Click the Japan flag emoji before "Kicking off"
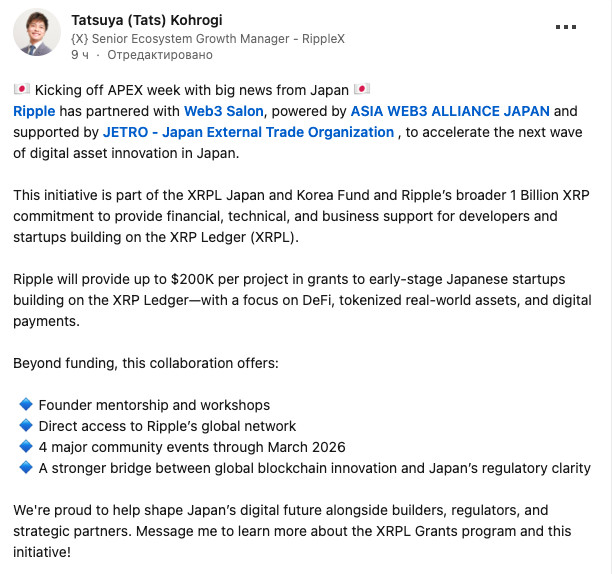The height and width of the screenshot is (574, 612). (x=21, y=90)
